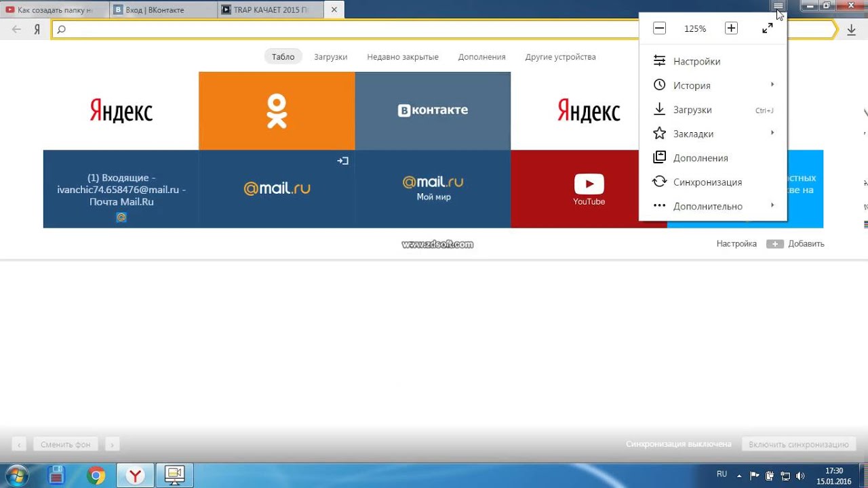Open downloads via toolbar arrow icon
The image size is (868, 488).
pyautogui.click(x=852, y=29)
